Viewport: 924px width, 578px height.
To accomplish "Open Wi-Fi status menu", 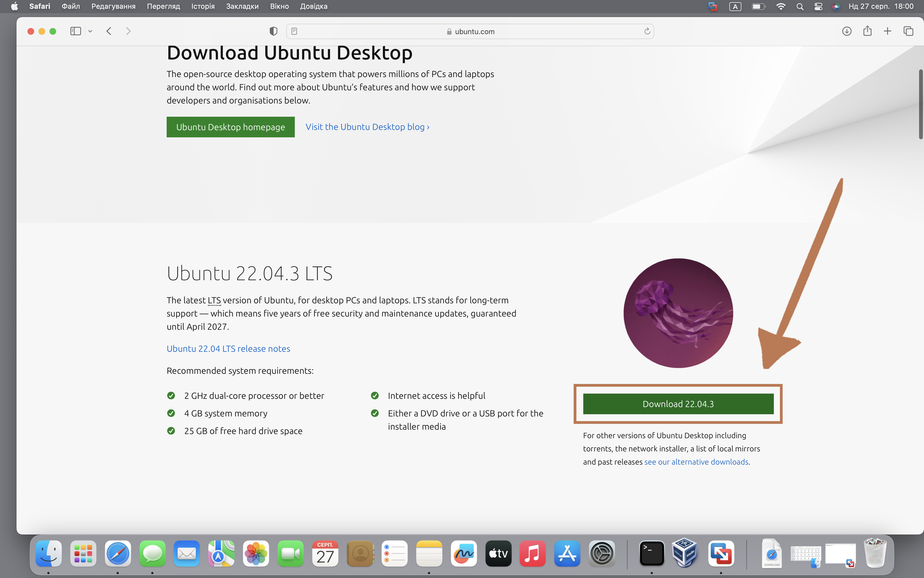I will pyautogui.click(x=781, y=7).
